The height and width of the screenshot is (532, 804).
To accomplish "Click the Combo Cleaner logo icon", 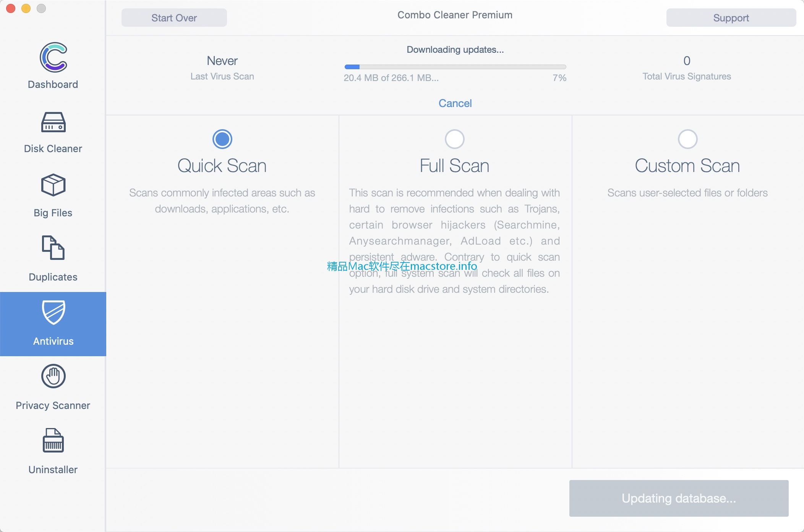I will tap(53, 58).
